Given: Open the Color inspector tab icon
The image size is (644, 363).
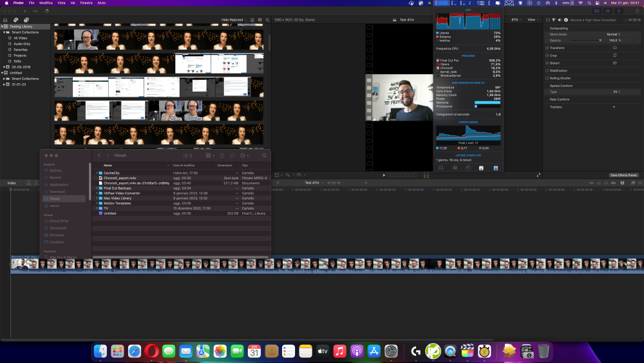Looking at the screenshot, I should [554, 20].
